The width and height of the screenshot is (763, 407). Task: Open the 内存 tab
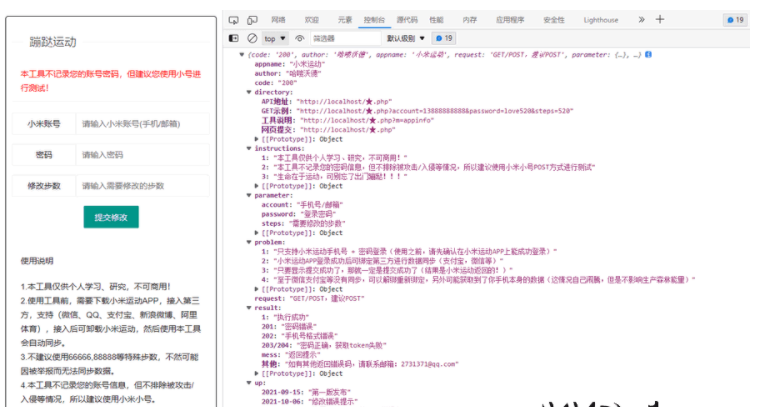pyautogui.click(x=470, y=20)
